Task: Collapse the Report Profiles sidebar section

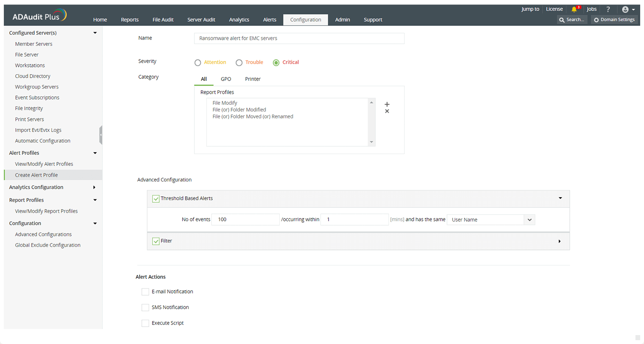Action: [x=95, y=200]
